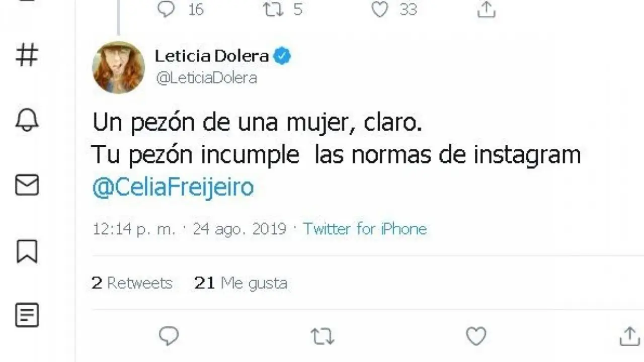Screen dimensions: 644x362
Task: Like Leticia Dolera's tweet with the heart
Action: click(476, 336)
